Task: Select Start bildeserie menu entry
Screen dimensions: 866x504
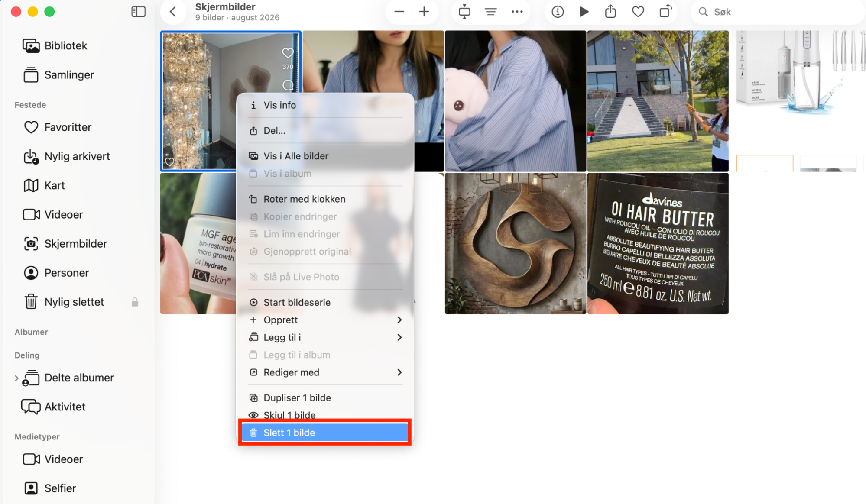Action: click(325, 302)
